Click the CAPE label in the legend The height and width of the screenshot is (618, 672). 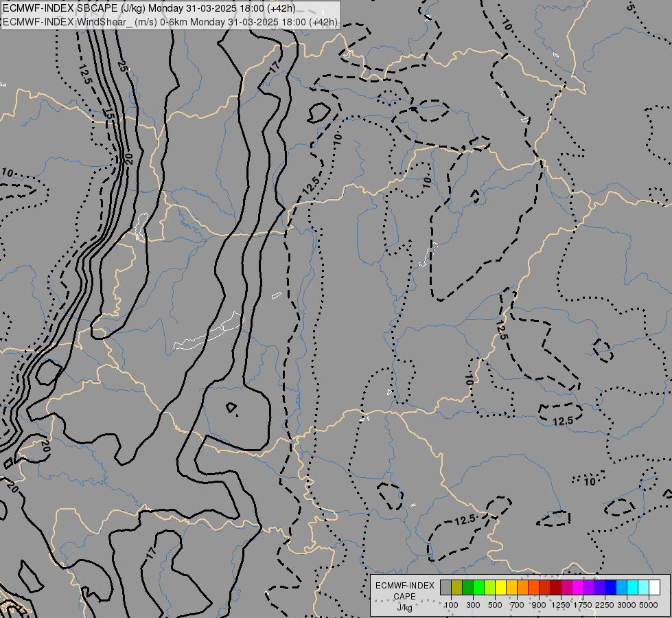pos(404,597)
